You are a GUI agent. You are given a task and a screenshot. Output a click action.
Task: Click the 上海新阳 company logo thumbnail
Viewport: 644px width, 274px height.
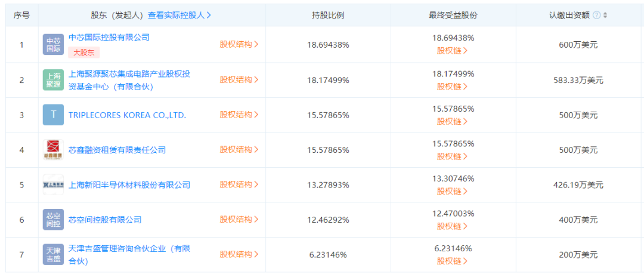(x=54, y=184)
